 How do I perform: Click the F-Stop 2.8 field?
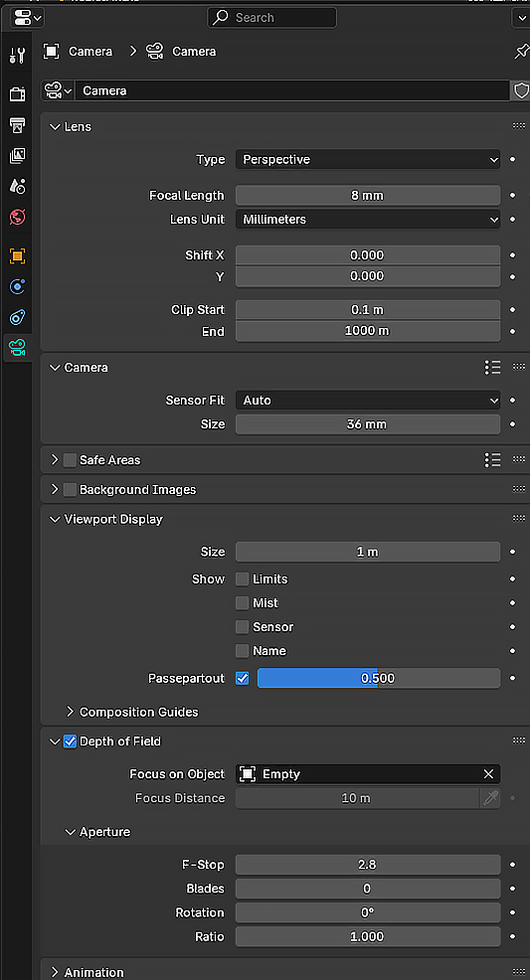368,865
